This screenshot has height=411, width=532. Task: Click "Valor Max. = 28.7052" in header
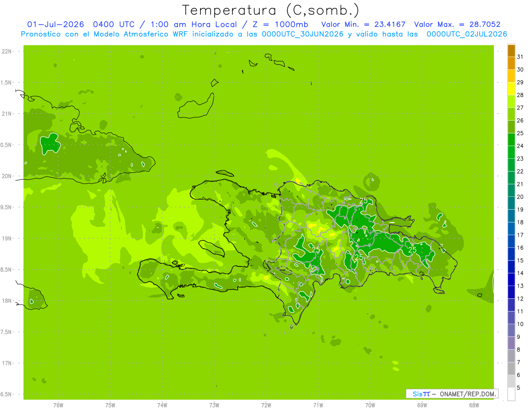click(458, 24)
